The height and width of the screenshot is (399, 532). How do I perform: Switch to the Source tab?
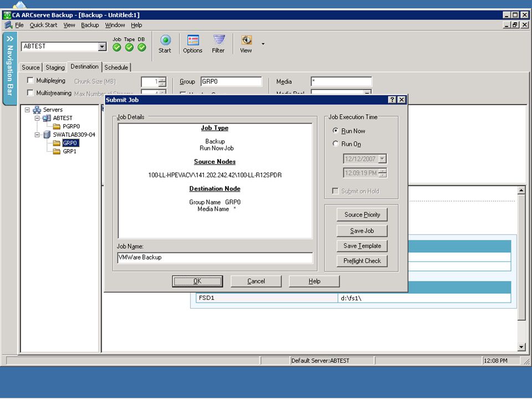30,68
